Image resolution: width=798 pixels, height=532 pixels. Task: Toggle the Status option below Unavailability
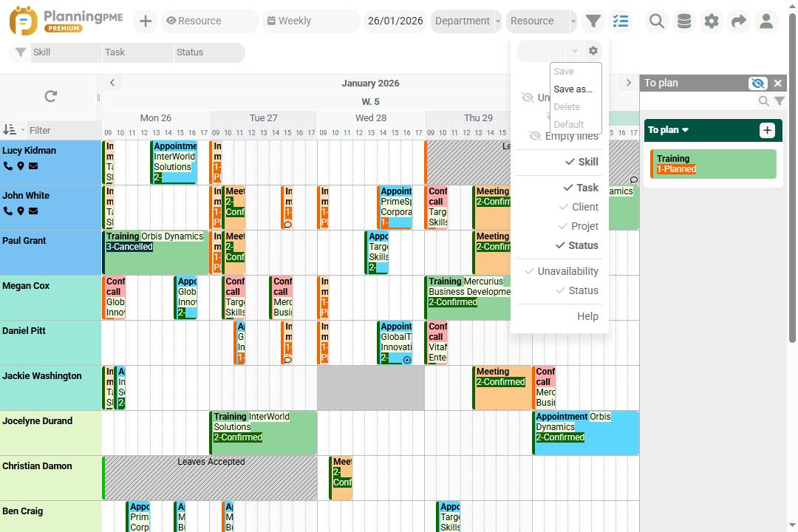click(x=577, y=290)
